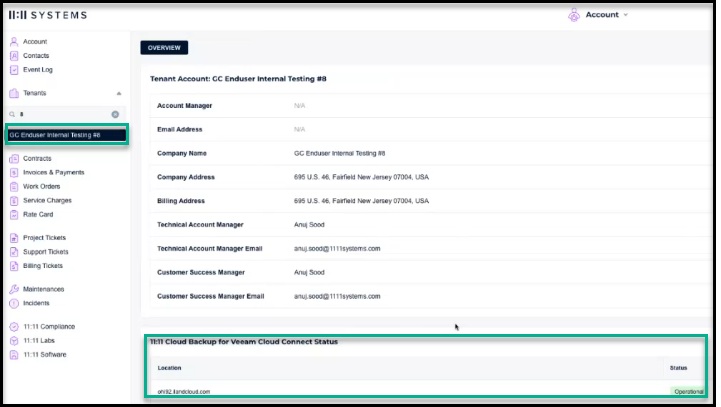Click the Veeam Cloud Connect location entry

(x=183, y=392)
